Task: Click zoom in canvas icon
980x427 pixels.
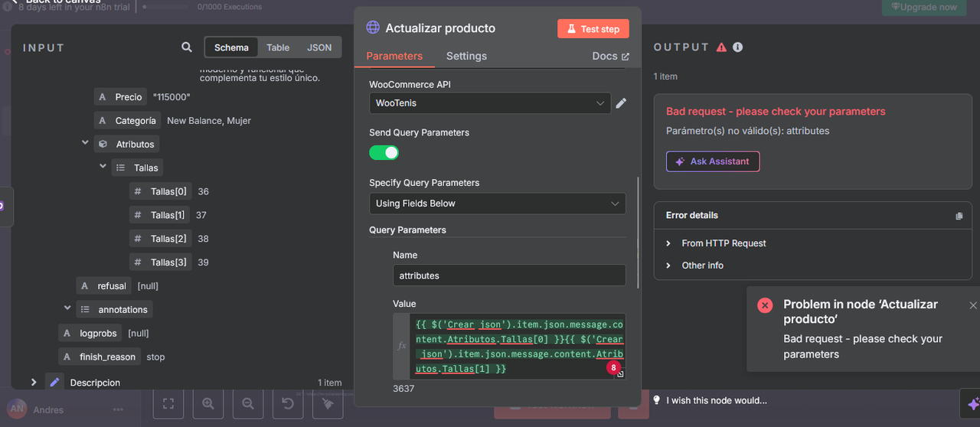Action: point(208,403)
